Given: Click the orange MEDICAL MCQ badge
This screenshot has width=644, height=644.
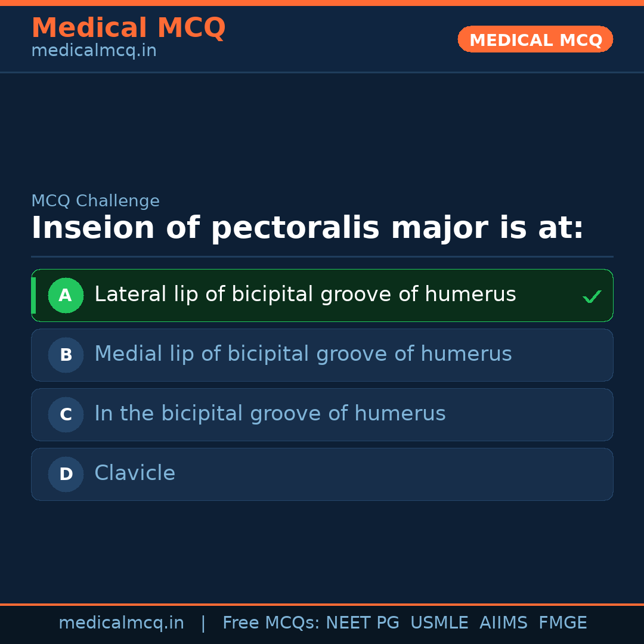Looking at the screenshot, I should click(x=535, y=40).
